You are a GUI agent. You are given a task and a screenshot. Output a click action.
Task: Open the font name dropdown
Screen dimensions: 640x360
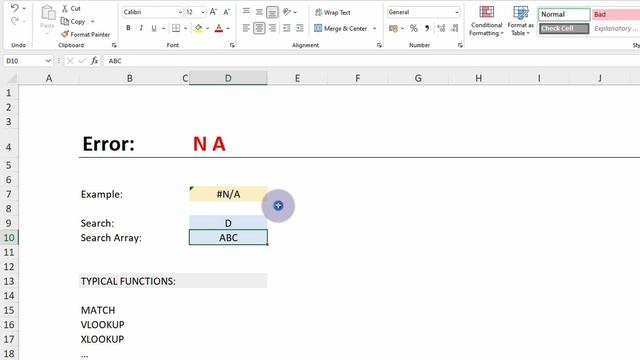pos(180,12)
